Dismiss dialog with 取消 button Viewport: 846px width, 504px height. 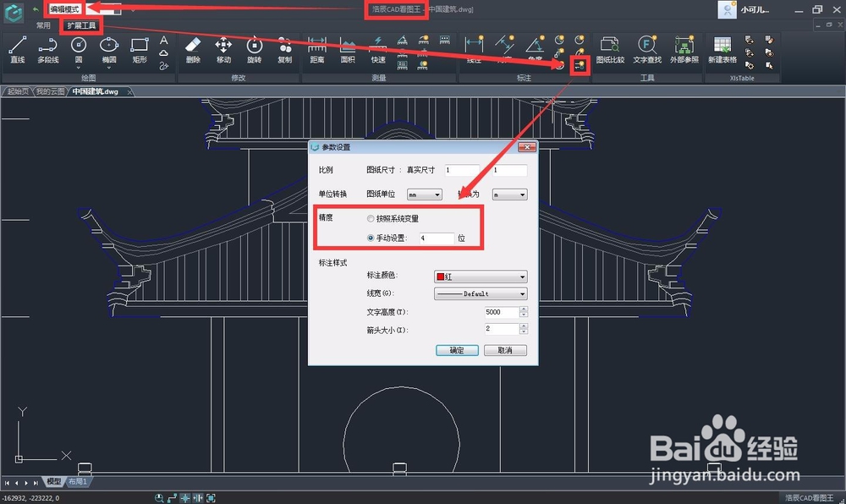pos(505,350)
